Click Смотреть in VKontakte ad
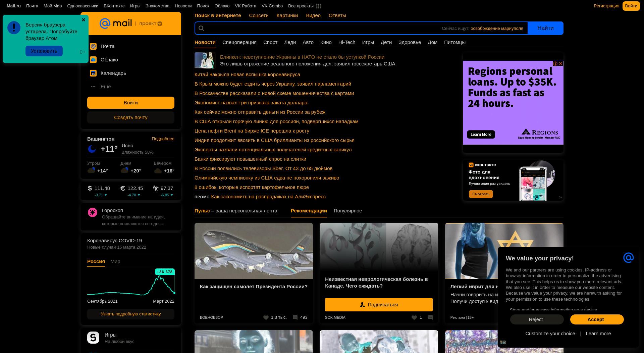 click(481, 194)
